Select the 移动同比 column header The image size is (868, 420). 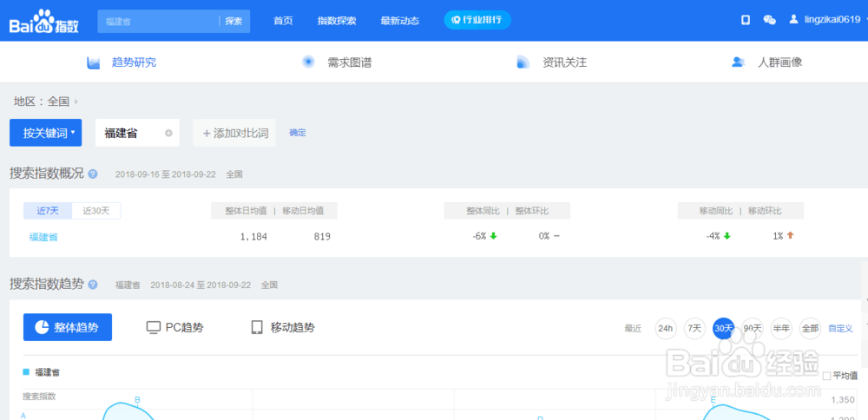click(x=716, y=211)
